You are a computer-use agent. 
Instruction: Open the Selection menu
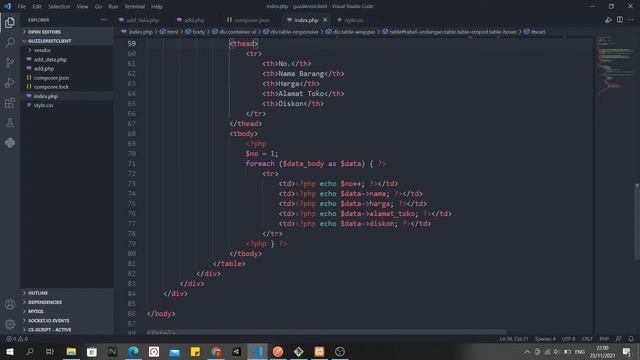pos(59,7)
